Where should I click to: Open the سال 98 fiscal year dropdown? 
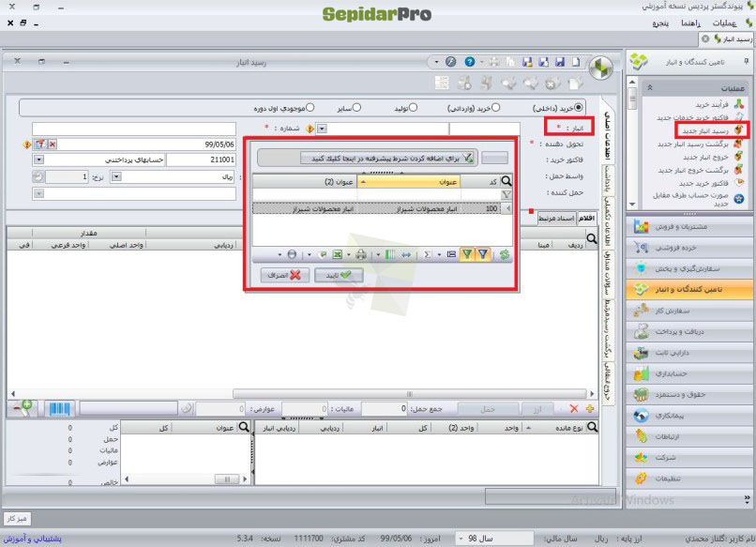click(461, 539)
